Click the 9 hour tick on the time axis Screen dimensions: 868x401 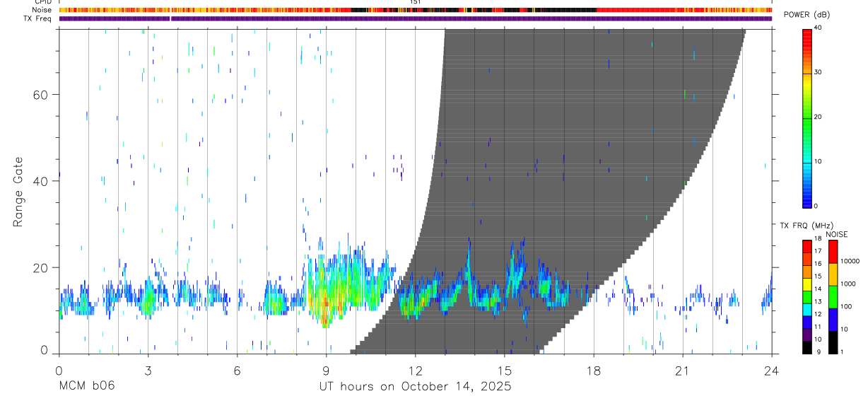(326, 371)
